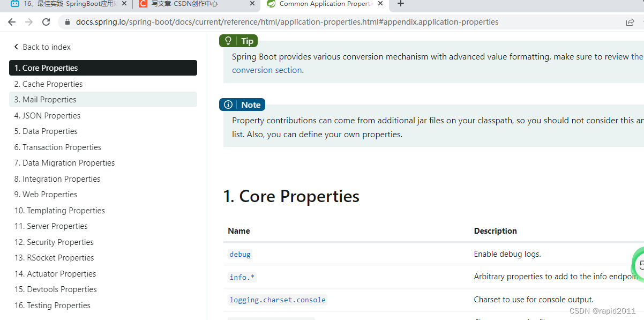Open 2. Cache Properties in sidebar
Screen dimensions: 644x320
[103, 84]
